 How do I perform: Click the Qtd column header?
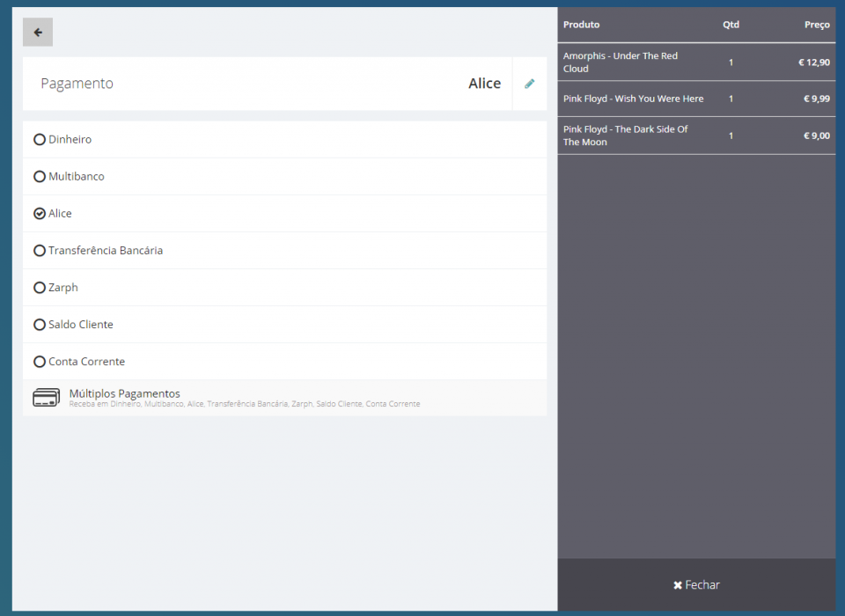tap(731, 25)
